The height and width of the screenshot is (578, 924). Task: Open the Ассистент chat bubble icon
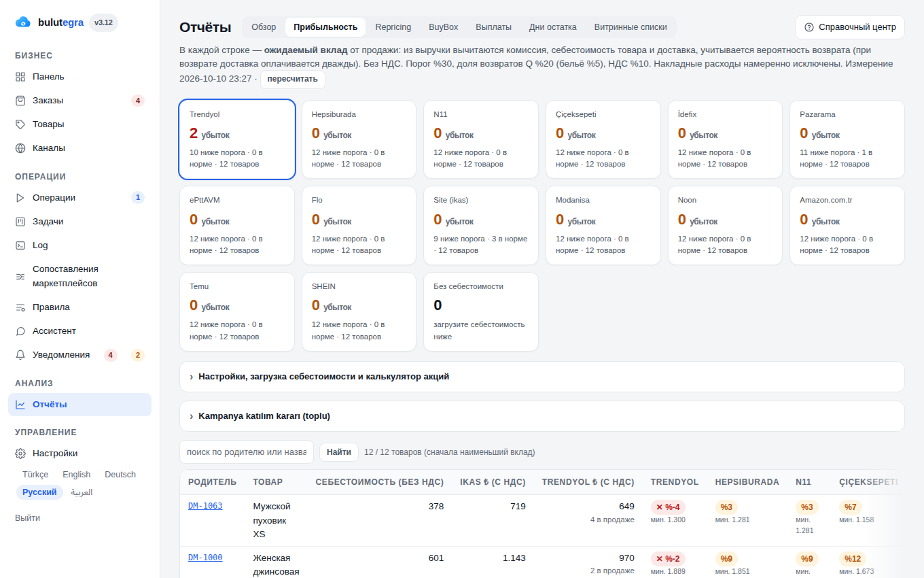pos(20,331)
